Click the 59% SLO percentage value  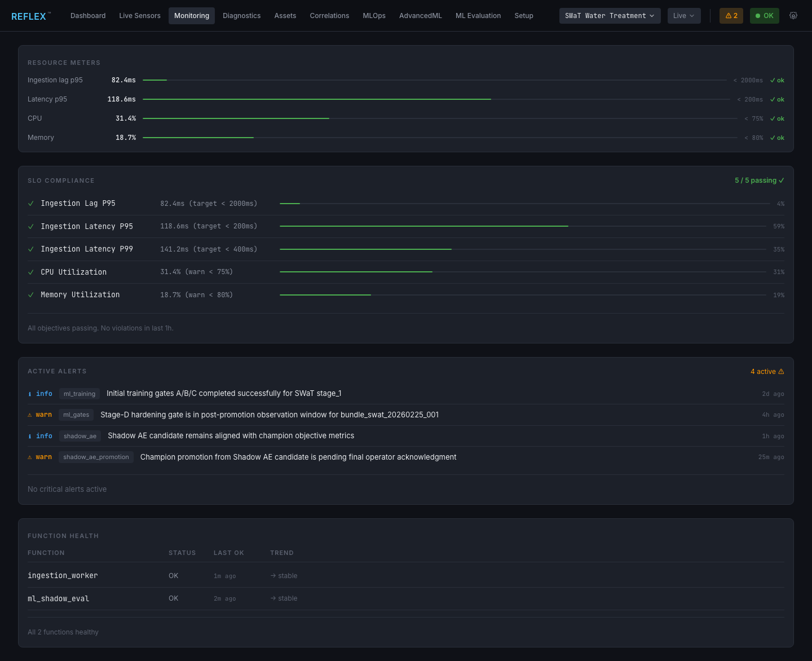pyautogui.click(x=779, y=227)
